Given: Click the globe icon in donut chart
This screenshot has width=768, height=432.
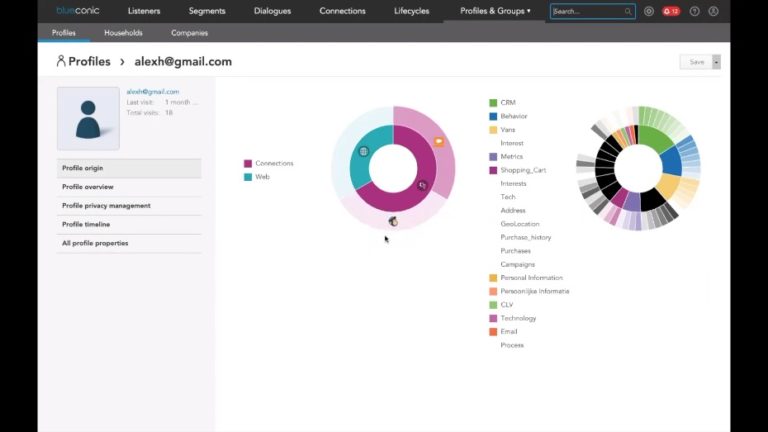Looking at the screenshot, I should pyautogui.click(x=364, y=152).
